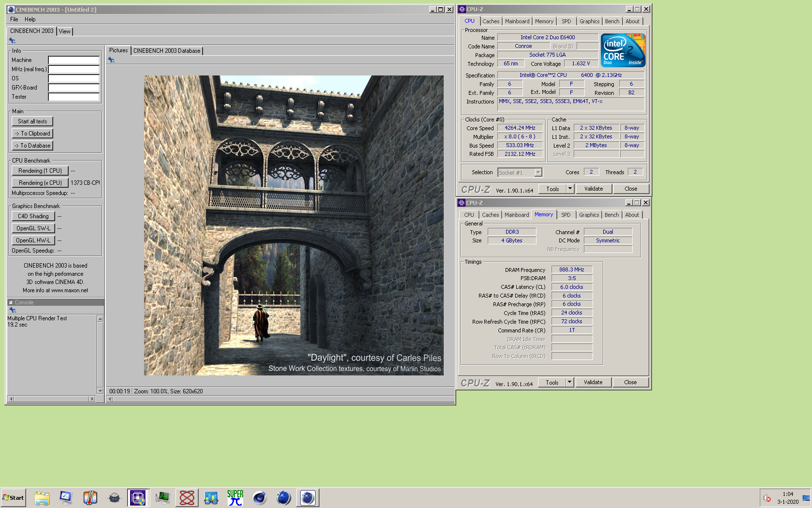This screenshot has width=812, height=508.
Task: Click into the Tester input field
Action: (x=74, y=97)
